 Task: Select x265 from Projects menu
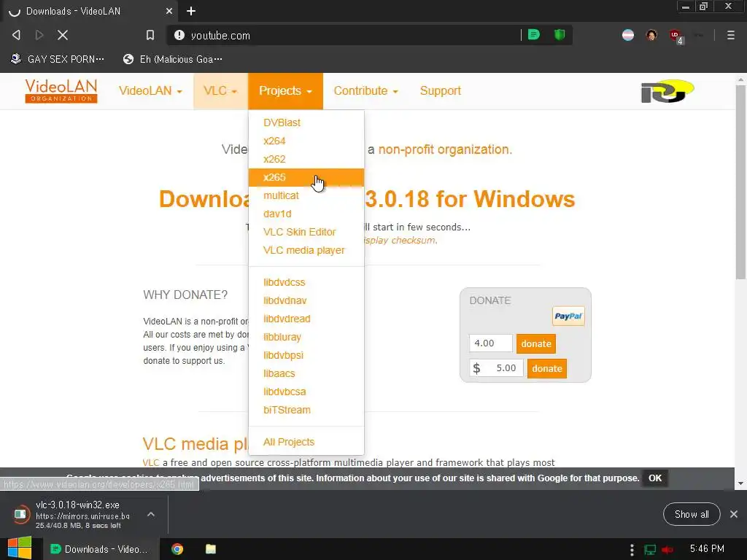(306, 177)
